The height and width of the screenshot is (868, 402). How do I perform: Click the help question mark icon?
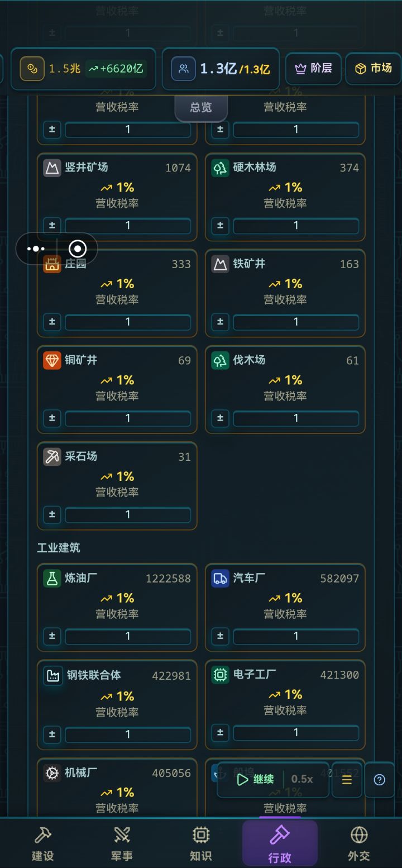[380, 780]
